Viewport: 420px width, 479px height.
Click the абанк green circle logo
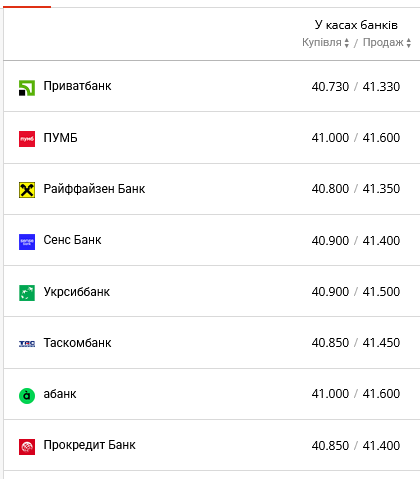[x=27, y=396]
